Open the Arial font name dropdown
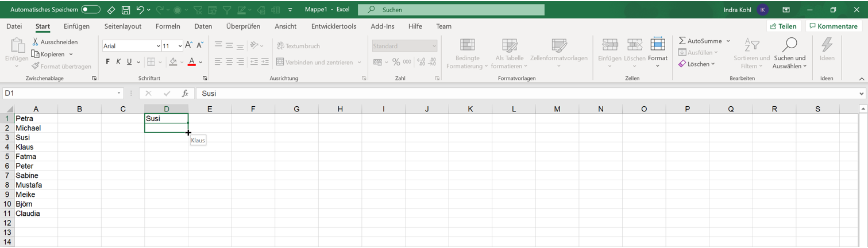The height and width of the screenshot is (248, 868). 158,46
